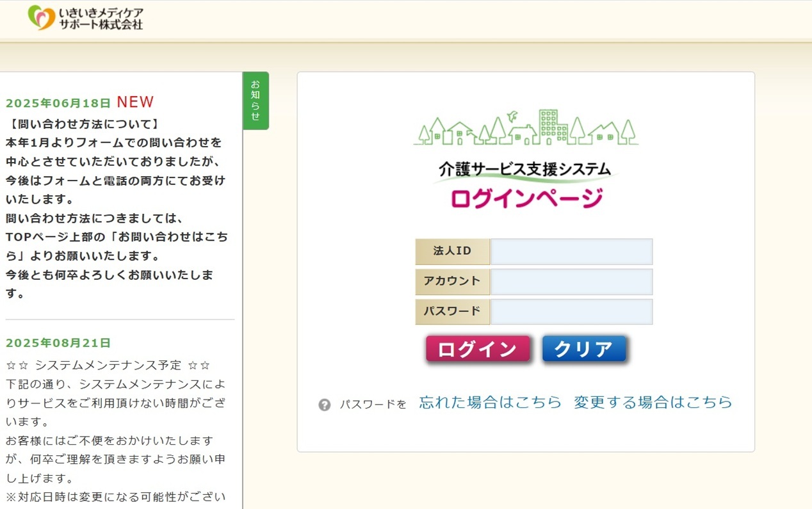Viewport: 812px width, 509px height.
Task: Focus the パスワード input field
Action: 571,312
